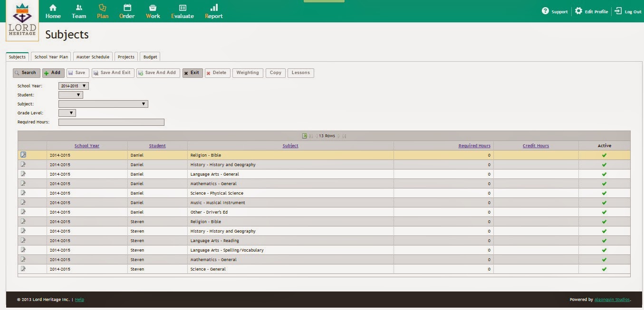
Task: Edit the Other - Driver's Ed row icon
Action: pyautogui.click(x=23, y=212)
